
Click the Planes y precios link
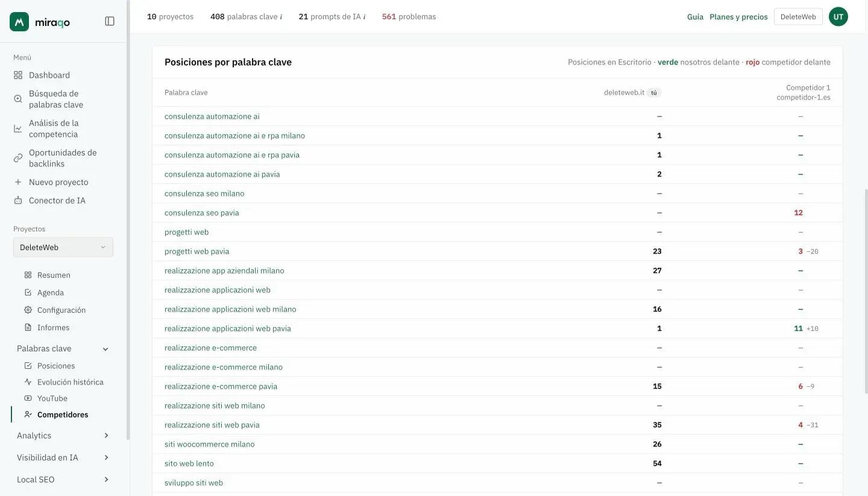[738, 17]
